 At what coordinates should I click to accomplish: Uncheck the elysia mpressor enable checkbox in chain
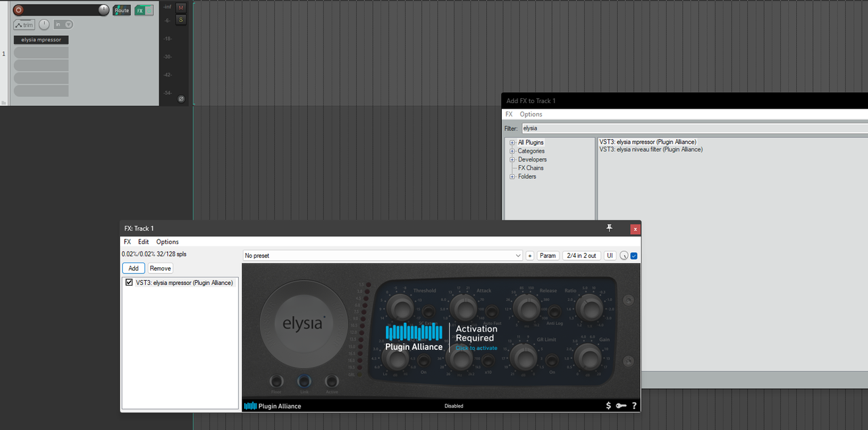pos(129,283)
